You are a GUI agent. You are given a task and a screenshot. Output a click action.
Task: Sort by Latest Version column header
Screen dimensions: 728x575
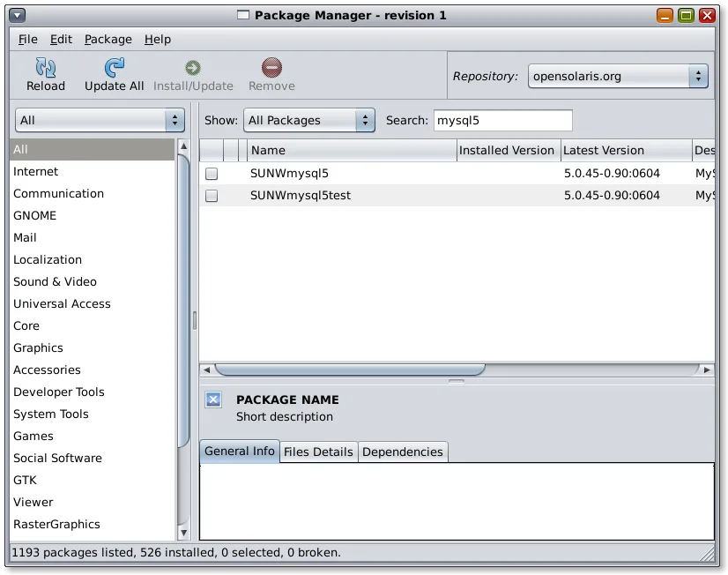point(627,151)
